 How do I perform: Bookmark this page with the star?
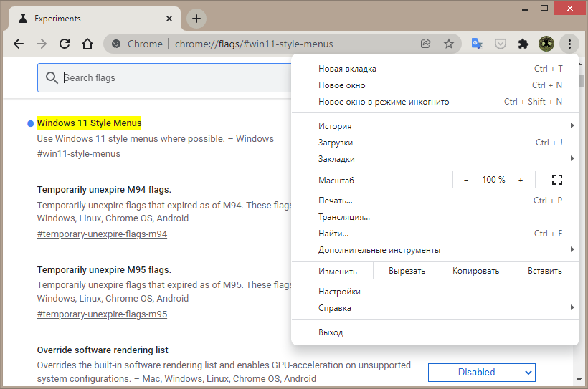[x=449, y=44]
